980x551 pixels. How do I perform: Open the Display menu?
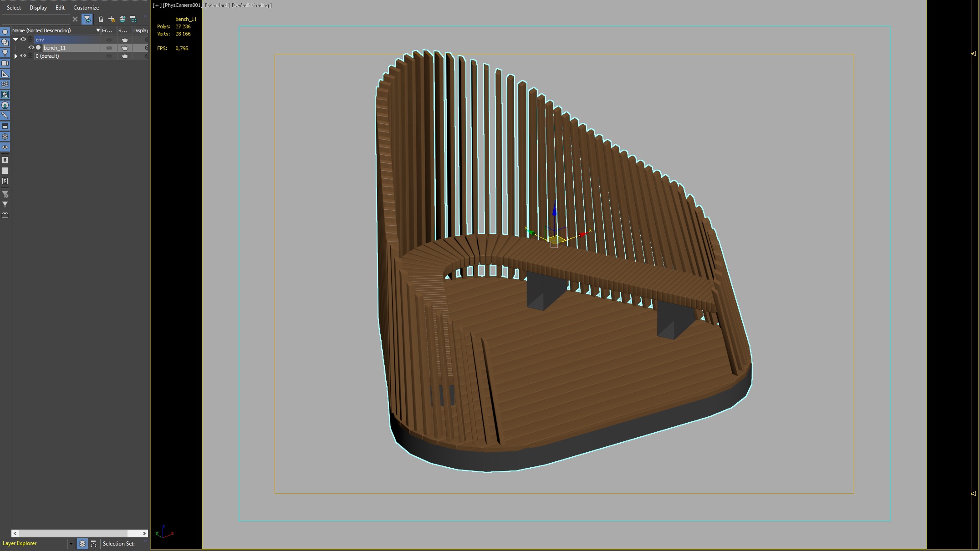point(38,8)
